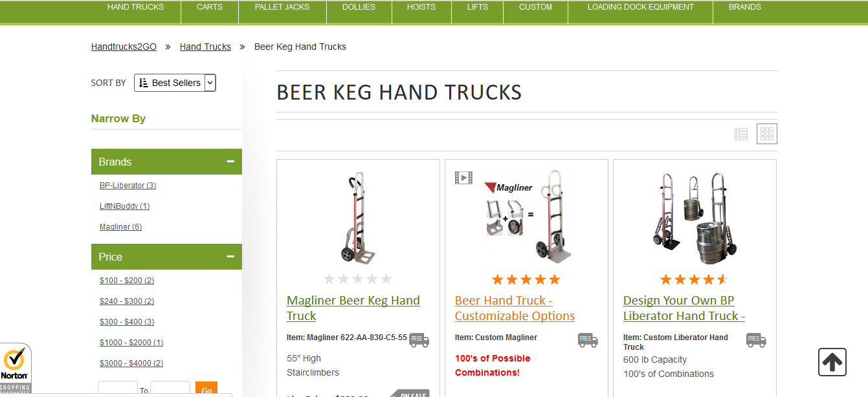The width and height of the screenshot is (868, 397).
Task: Open the Norton Shopping Guarantee badge
Action: point(14,370)
